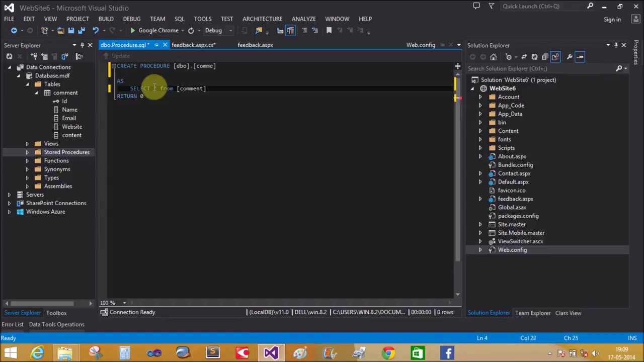Open the Solution Explorer window options dropdown
This screenshot has width=644, height=362.
pyautogui.click(x=608, y=45)
